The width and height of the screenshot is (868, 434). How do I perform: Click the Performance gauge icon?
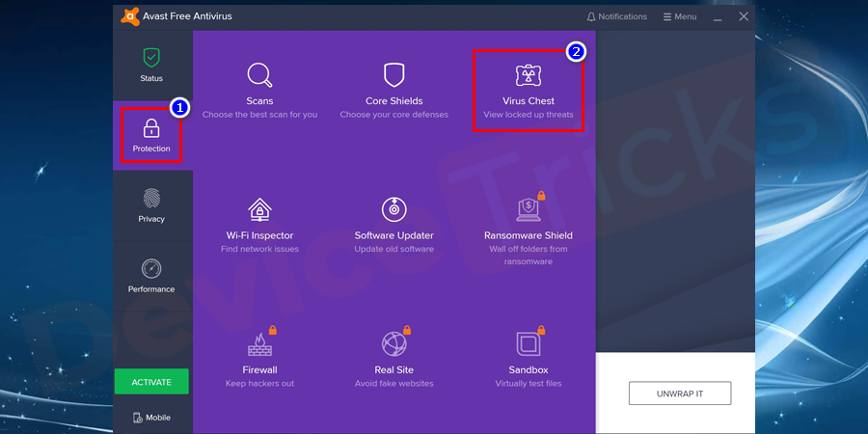151,268
